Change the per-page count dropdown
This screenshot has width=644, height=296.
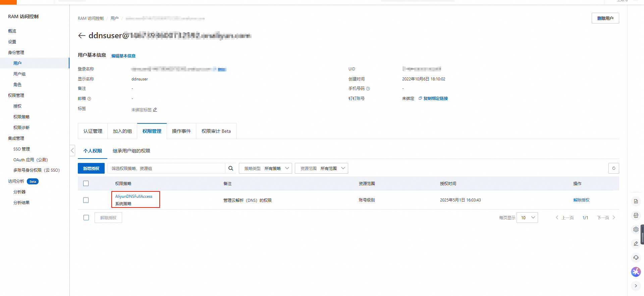tap(527, 218)
